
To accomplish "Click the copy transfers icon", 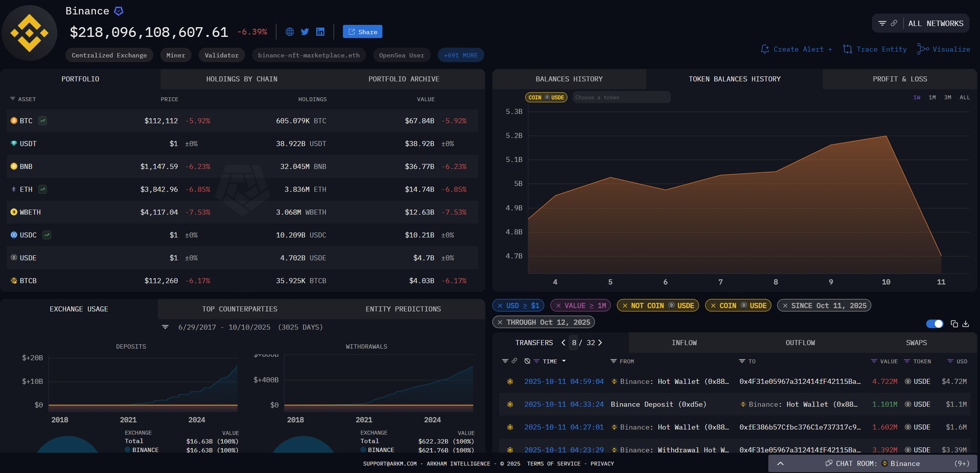I will 954,324.
